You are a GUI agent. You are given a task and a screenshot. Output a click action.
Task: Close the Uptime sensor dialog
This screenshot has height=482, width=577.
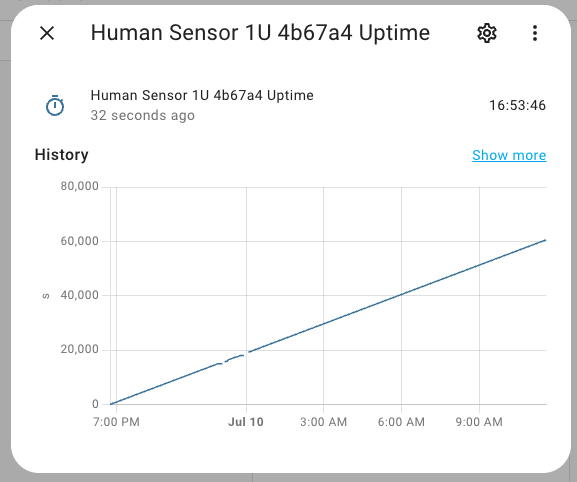coord(47,33)
